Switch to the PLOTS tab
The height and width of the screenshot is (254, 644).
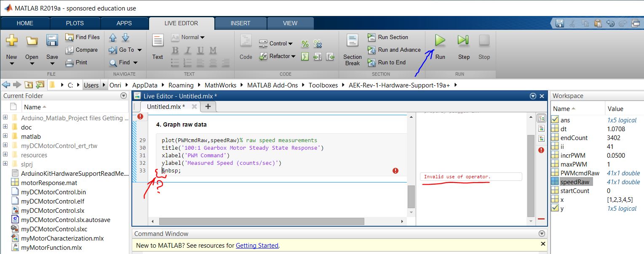pyautogui.click(x=75, y=23)
